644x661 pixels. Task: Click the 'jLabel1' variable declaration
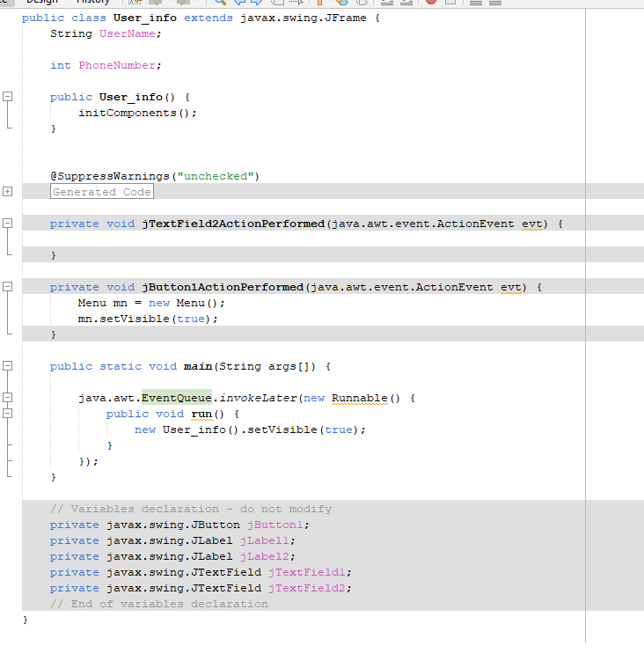[x=264, y=540]
